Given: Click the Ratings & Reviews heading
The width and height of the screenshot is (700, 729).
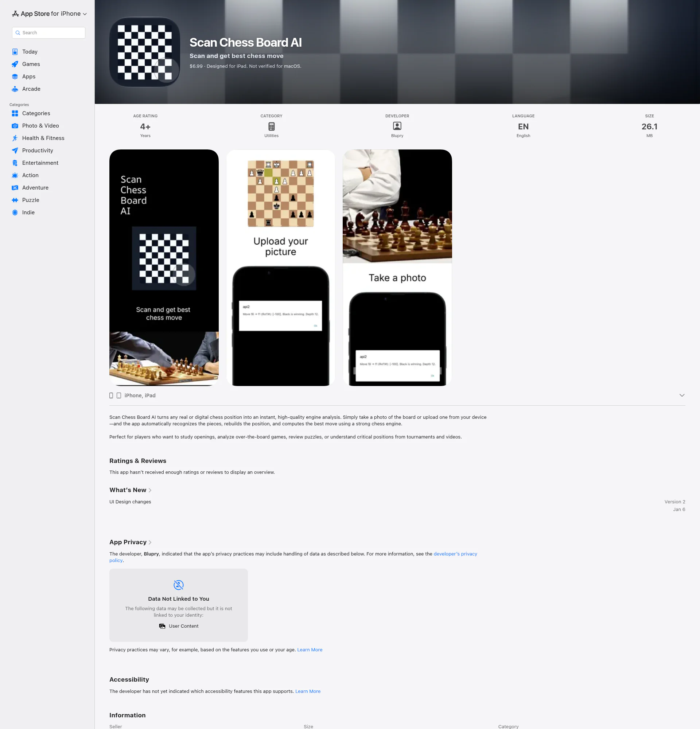Looking at the screenshot, I should tap(137, 461).
